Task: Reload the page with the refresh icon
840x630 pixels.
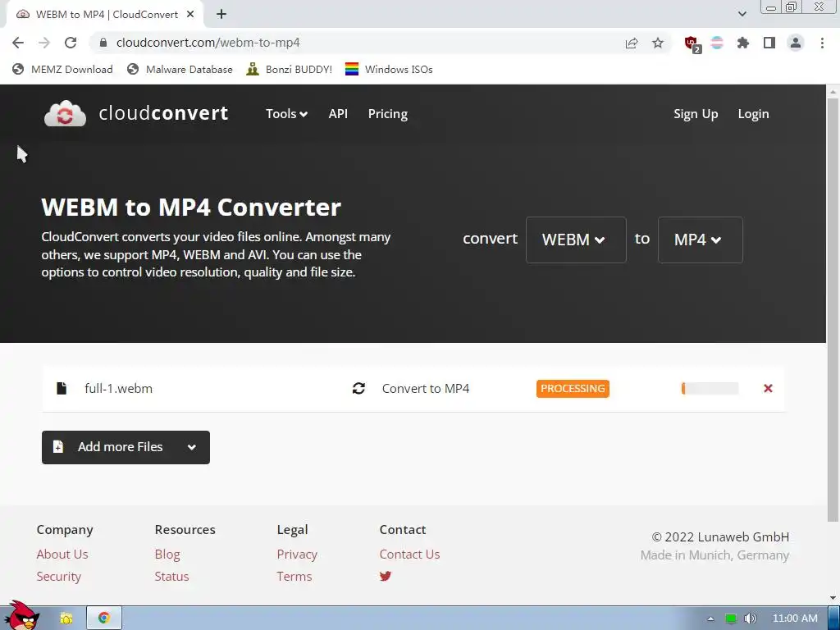Action: click(x=71, y=43)
